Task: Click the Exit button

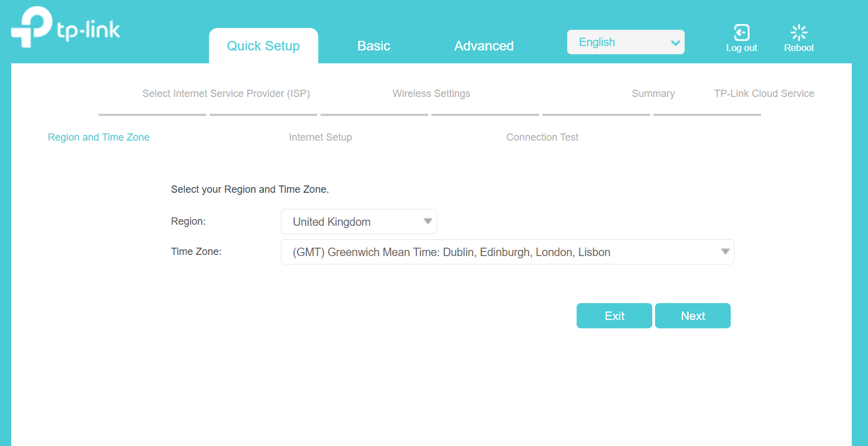Action: pos(614,315)
